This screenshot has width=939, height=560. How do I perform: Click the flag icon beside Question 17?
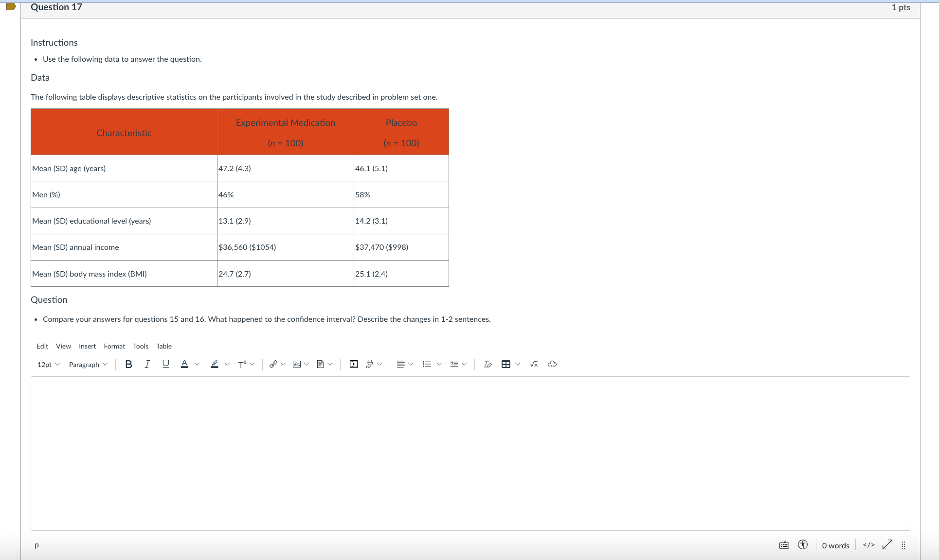[x=11, y=6]
